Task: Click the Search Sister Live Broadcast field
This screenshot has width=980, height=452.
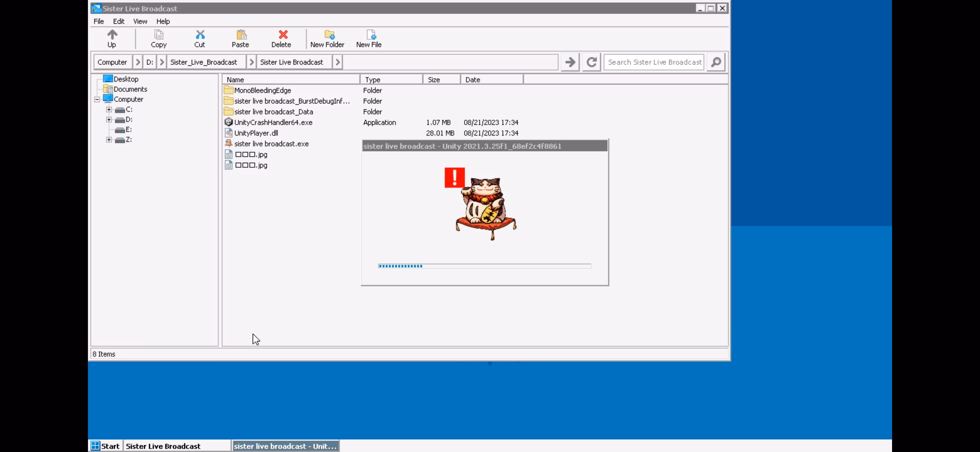Action: point(654,62)
